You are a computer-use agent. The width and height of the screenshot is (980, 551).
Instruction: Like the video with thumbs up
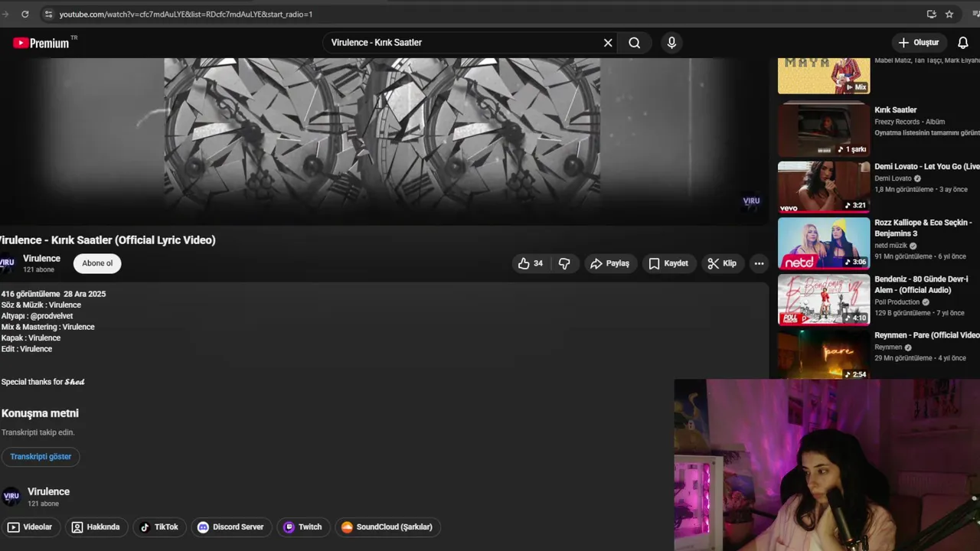click(530, 263)
